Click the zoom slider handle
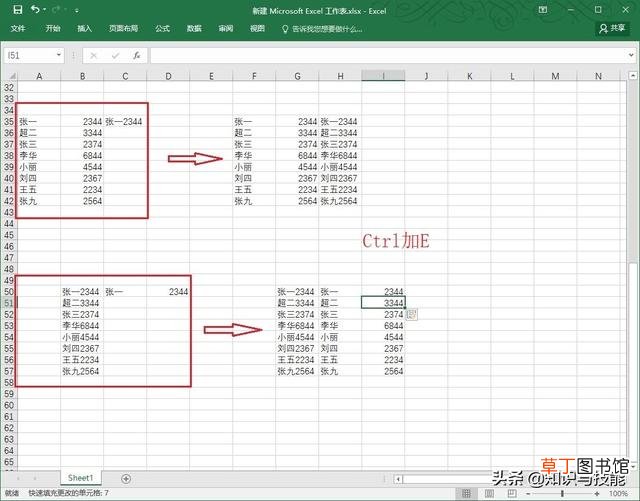640x501 pixels. click(562, 494)
